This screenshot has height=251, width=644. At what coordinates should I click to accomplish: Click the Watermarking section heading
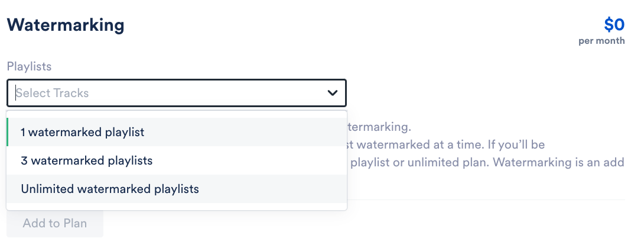click(66, 25)
